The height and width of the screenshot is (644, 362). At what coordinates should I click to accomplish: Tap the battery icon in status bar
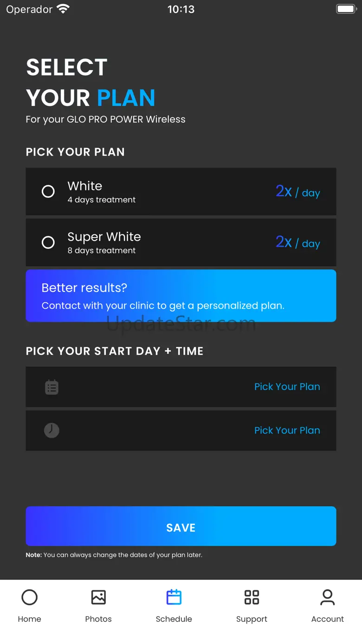[x=346, y=9]
